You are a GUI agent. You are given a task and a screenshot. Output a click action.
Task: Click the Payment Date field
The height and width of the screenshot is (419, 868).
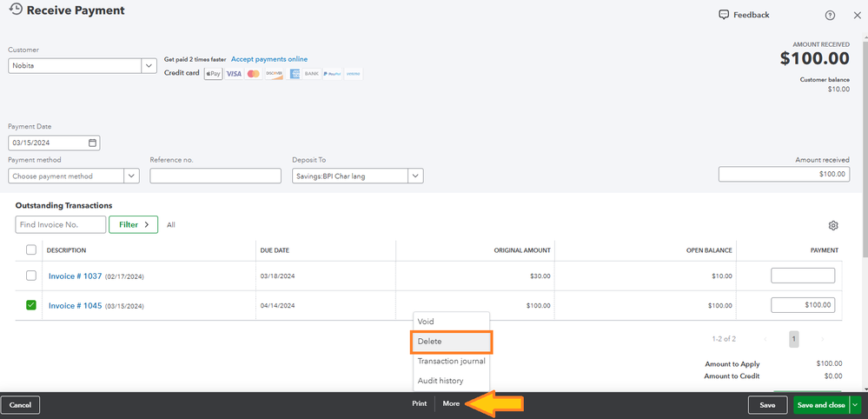click(x=54, y=143)
